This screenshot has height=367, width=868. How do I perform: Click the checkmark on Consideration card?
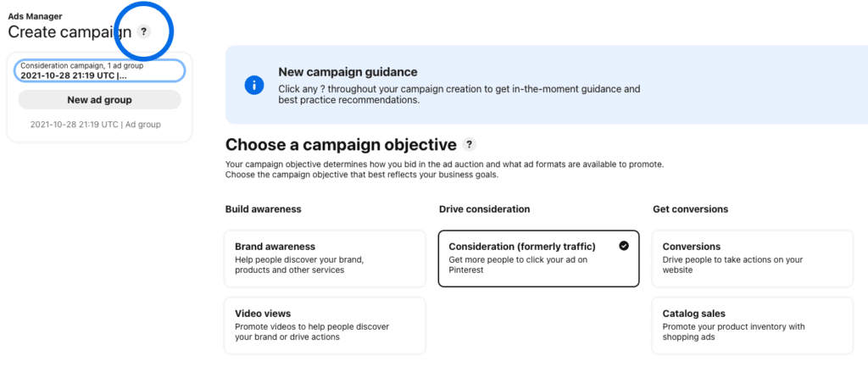pos(624,246)
